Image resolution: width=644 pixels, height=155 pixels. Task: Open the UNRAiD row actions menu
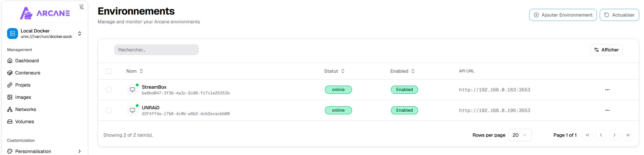607,110
